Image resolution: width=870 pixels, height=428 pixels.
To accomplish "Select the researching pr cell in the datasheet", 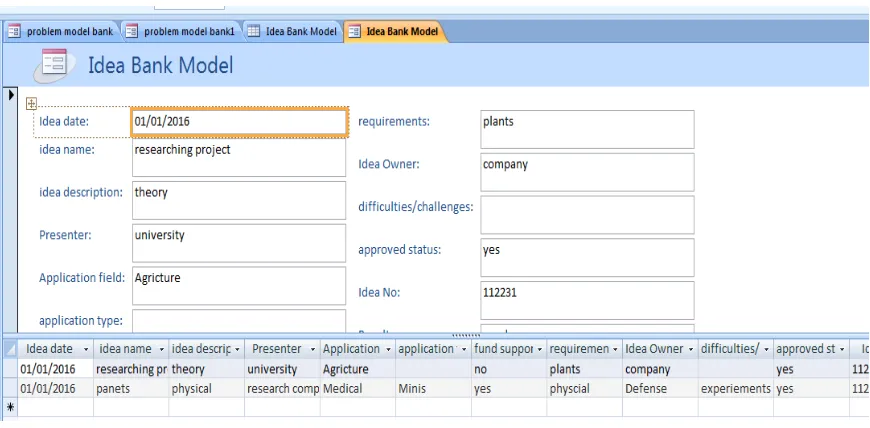I will (131, 369).
